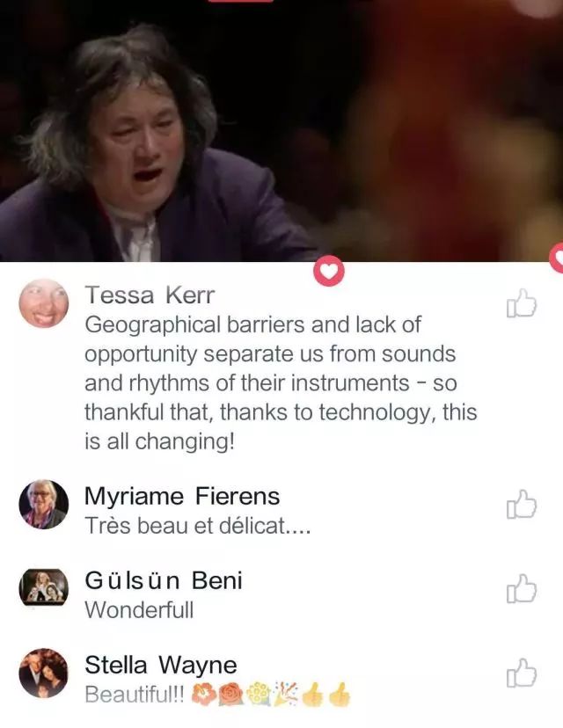Open Stella Wayne's profile picture
The image size is (563, 728).
click(44, 673)
